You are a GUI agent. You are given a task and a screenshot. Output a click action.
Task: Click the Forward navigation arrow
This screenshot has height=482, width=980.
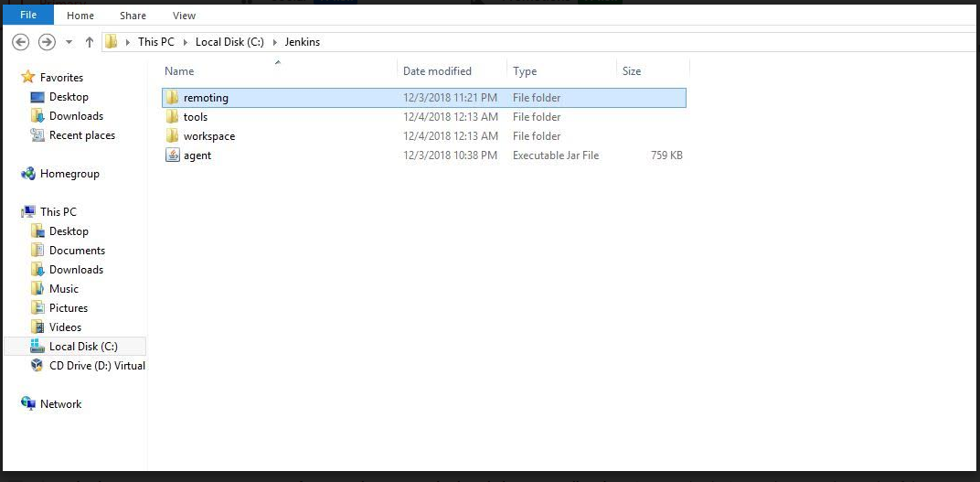(47, 42)
